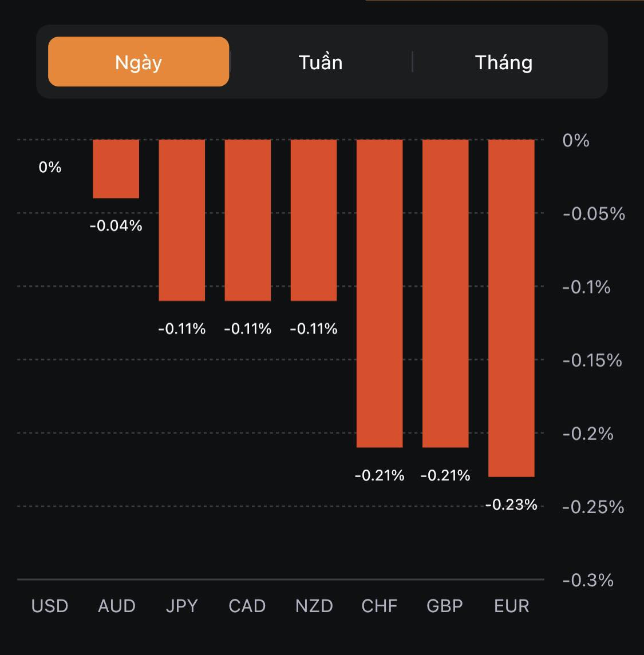Click the GBP currency axis label
Image resolution: width=644 pixels, height=655 pixels.
[x=445, y=606]
